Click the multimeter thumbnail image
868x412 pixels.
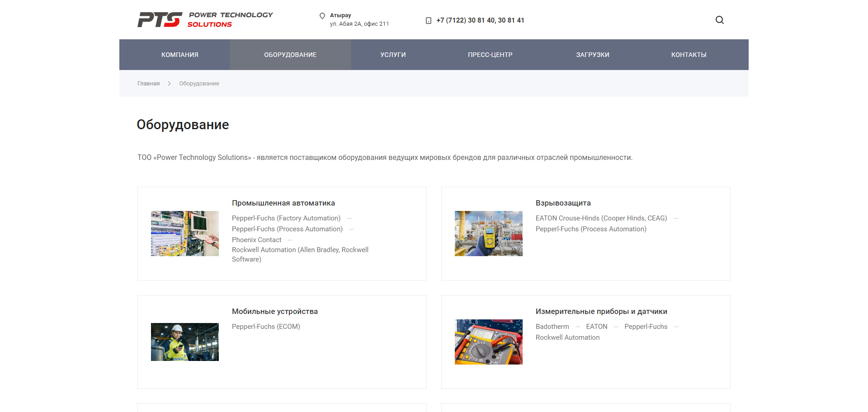pyautogui.click(x=489, y=342)
